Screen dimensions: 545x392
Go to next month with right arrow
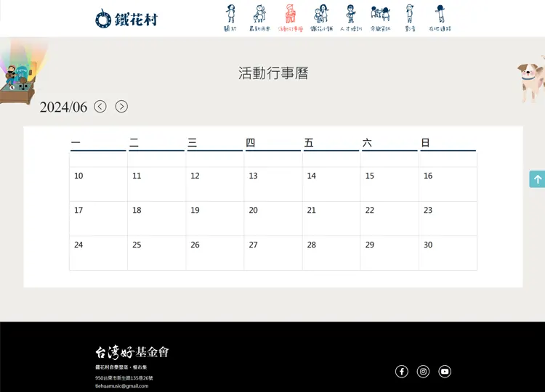(121, 107)
